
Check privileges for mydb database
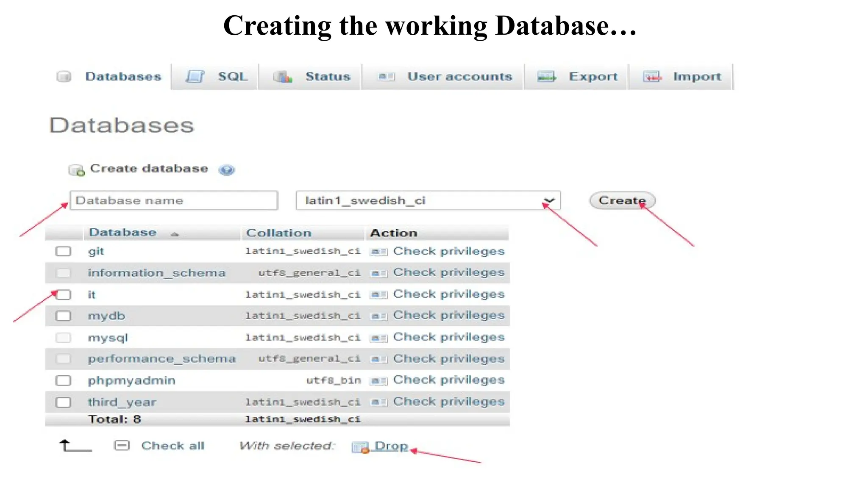pyautogui.click(x=449, y=315)
